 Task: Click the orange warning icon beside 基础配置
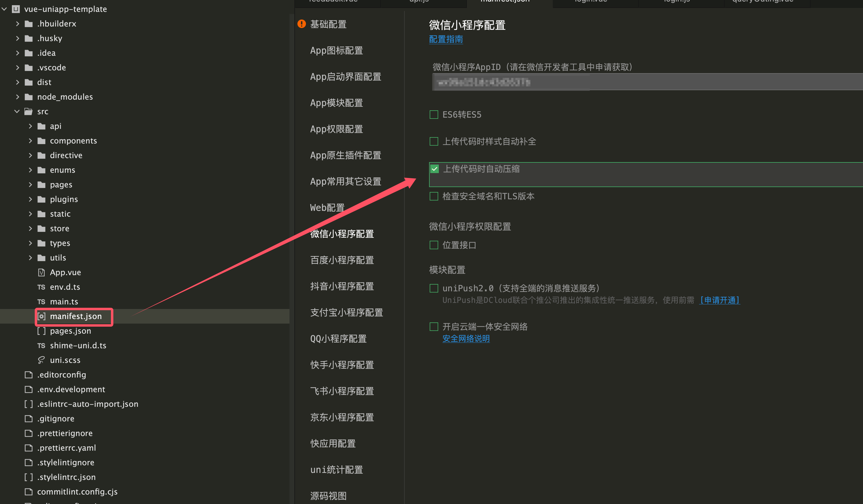[x=301, y=24]
